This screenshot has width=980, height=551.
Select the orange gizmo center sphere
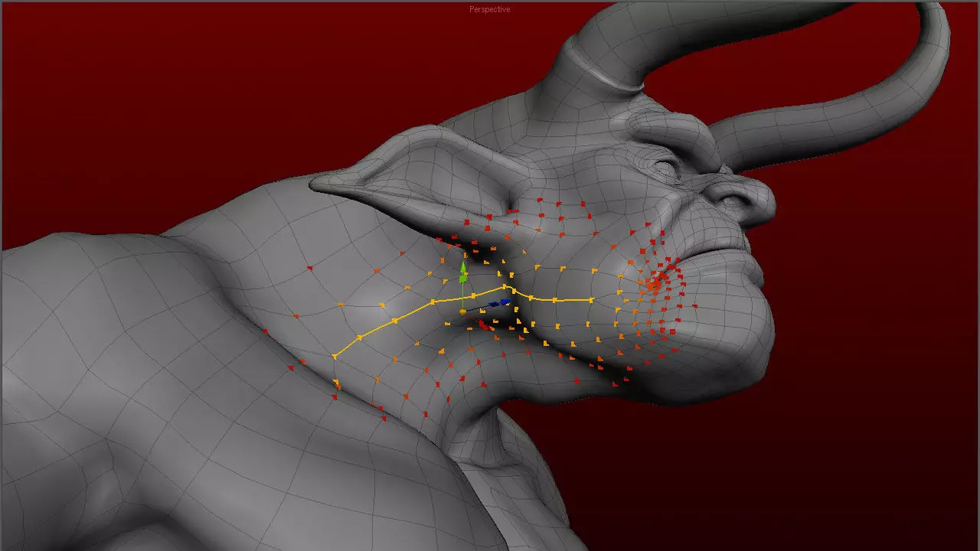462,312
